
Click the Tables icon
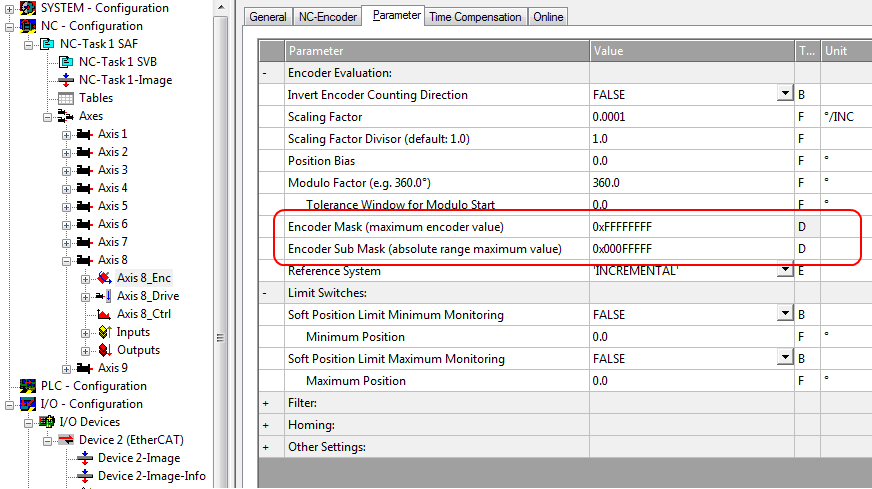coord(66,98)
